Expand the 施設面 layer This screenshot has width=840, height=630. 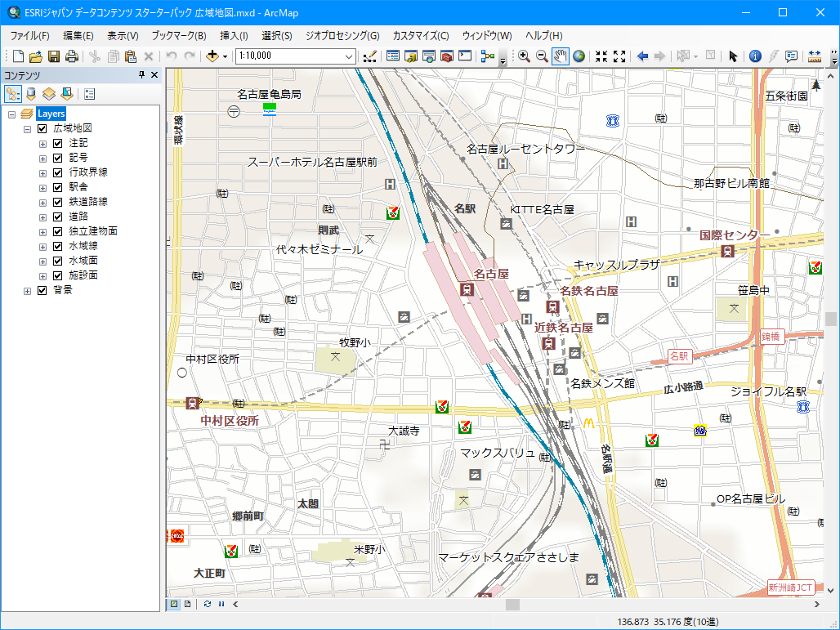pyautogui.click(x=42, y=276)
